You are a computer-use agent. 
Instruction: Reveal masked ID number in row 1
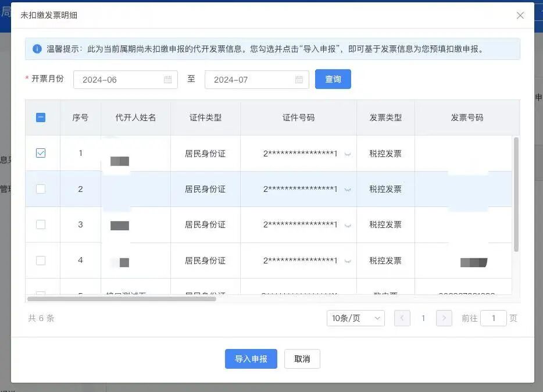pos(348,154)
